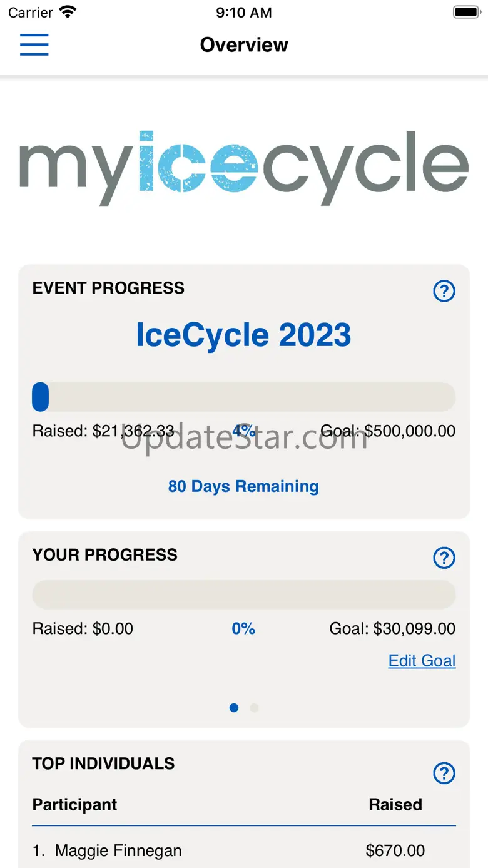Open help for Your Progress
488x868 pixels.
pos(444,558)
